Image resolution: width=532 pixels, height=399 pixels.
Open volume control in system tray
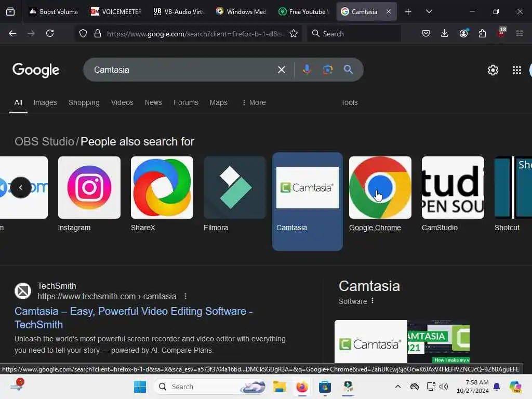click(x=444, y=387)
